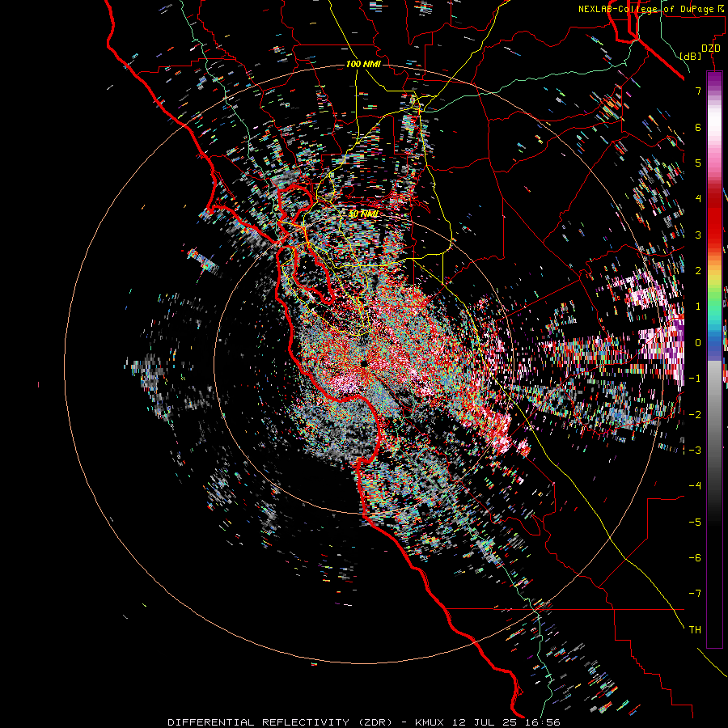
Task: Click the DZD legend title
Action: [710, 49]
